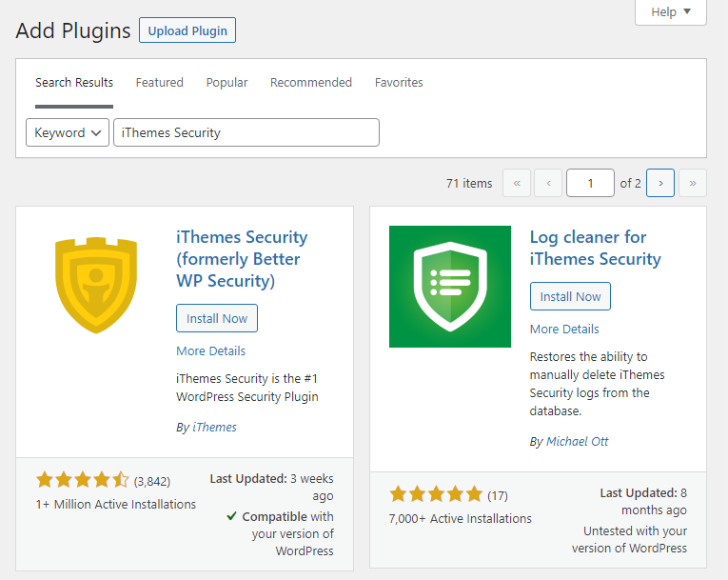This screenshot has height=580, width=728.
Task: Open More Details for iThemes Security
Action: 210,350
